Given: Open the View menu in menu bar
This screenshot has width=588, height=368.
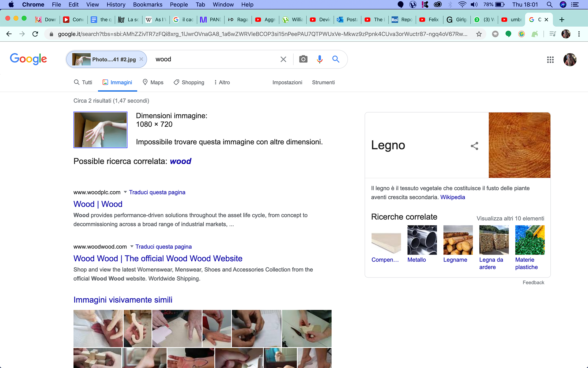Looking at the screenshot, I should pos(92,5).
